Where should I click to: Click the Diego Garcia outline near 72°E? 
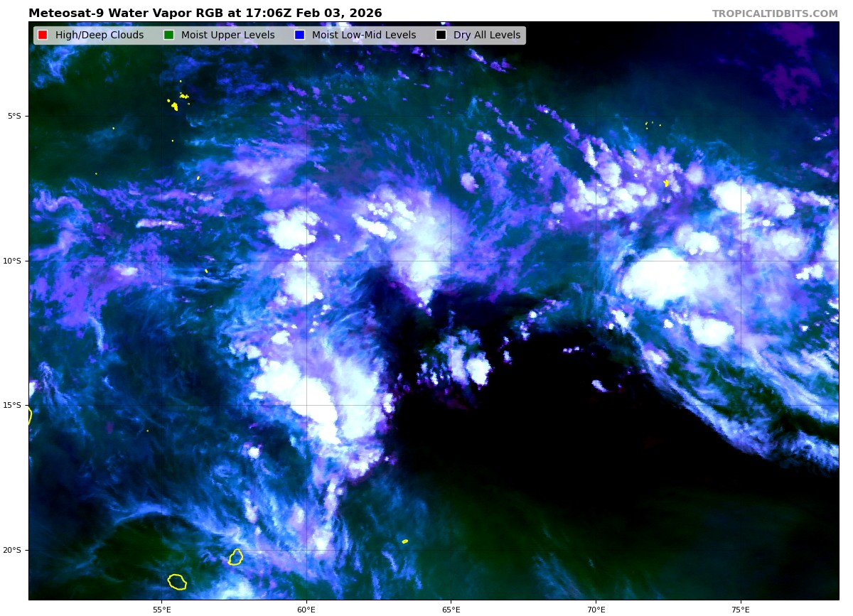pos(666,183)
